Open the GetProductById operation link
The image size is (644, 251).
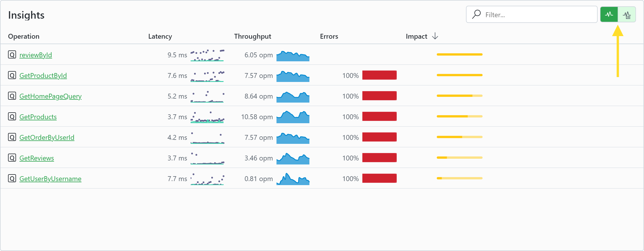(x=43, y=76)
